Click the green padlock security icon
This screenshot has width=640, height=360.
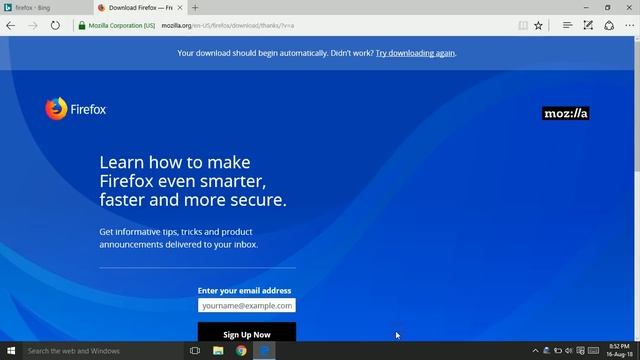pyautogui.click(x=82, y=25)
